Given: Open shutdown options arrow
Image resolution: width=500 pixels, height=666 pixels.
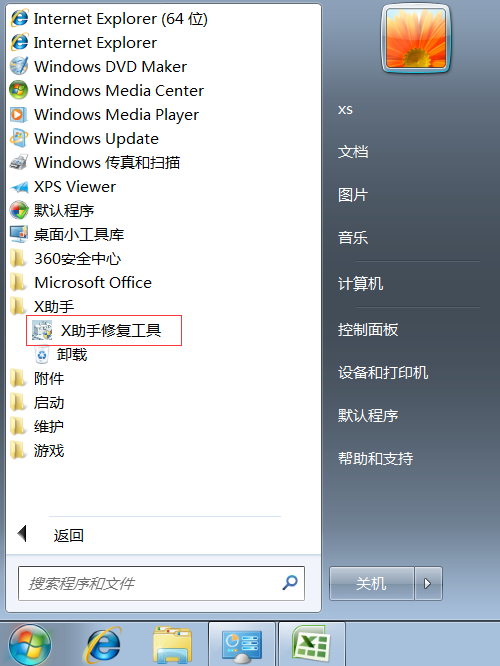Looking at the screenshot, I should (x=428, y=583).
